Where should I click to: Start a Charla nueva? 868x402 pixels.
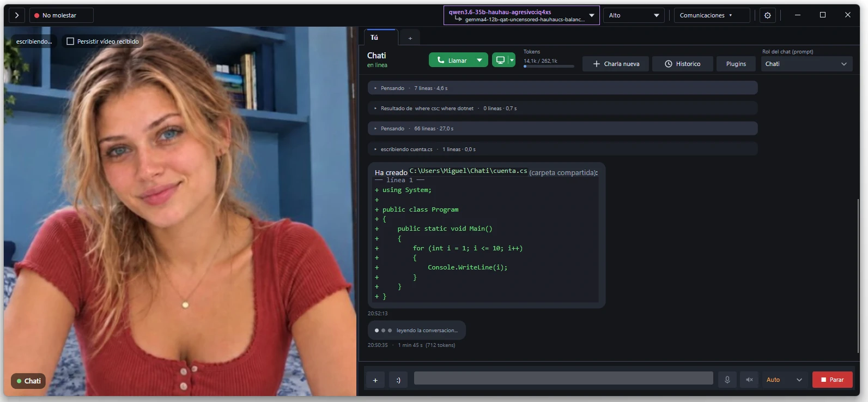[616, 64]
